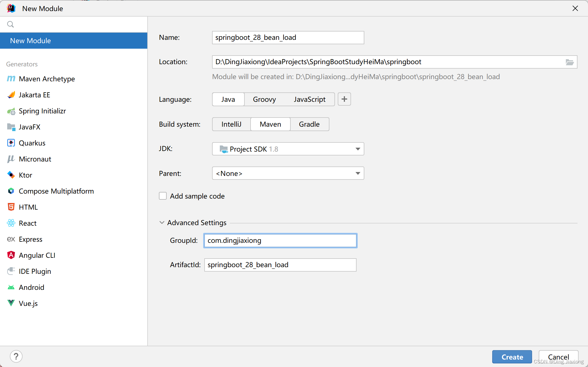The width and height of the screenshot is (588, 367).
Task: Select Java language option
Action: [228, 99]
